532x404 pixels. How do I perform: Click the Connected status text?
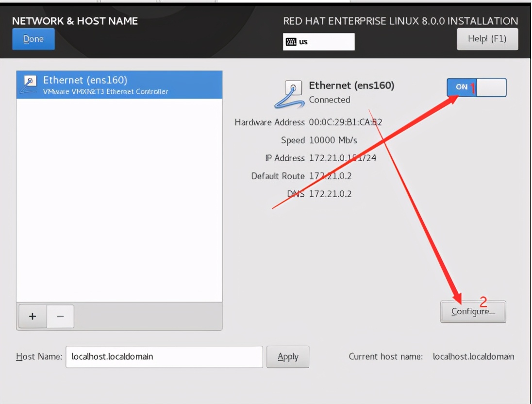[330, 100]
